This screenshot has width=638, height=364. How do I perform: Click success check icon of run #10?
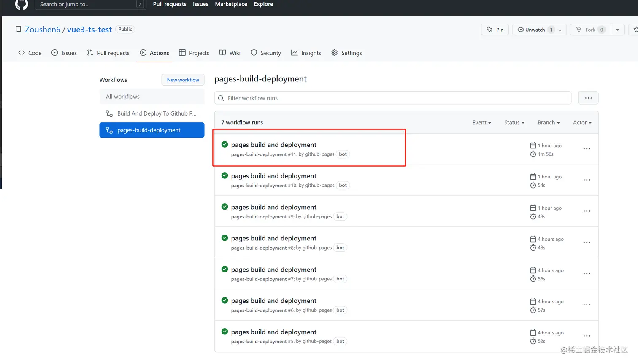(x=225, y=175)
